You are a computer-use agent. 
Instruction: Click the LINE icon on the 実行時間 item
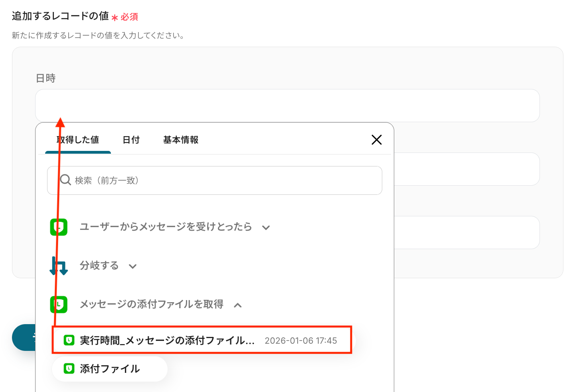click(x=69, y=341)
